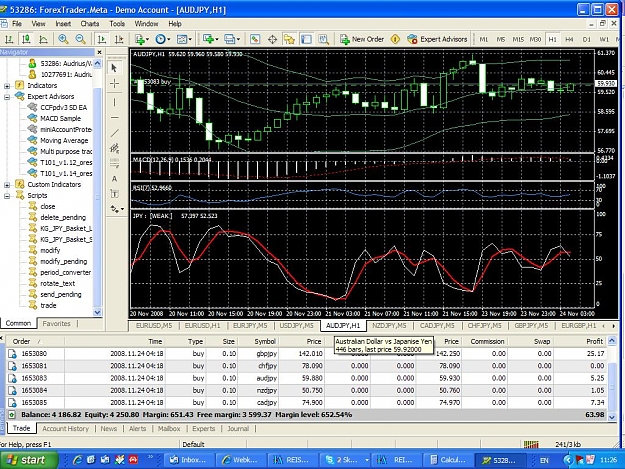Select the text A tool
Viewport: 625px width, 469px height.
(114, 179)
